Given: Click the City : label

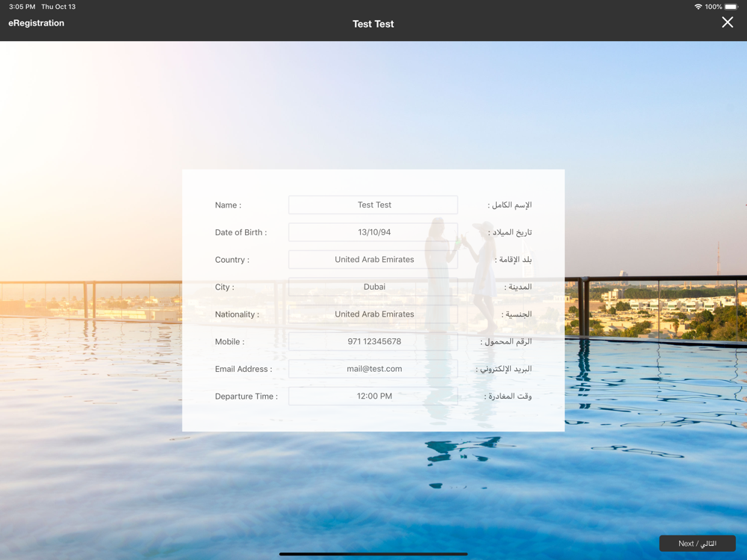Looking at the screenshot, I should coord(224,287).
